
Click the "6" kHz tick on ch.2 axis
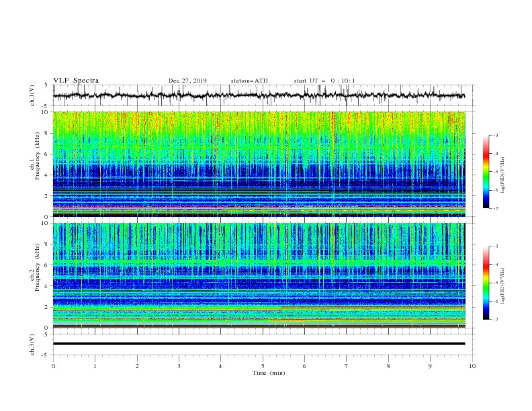(x=47, y=265)
